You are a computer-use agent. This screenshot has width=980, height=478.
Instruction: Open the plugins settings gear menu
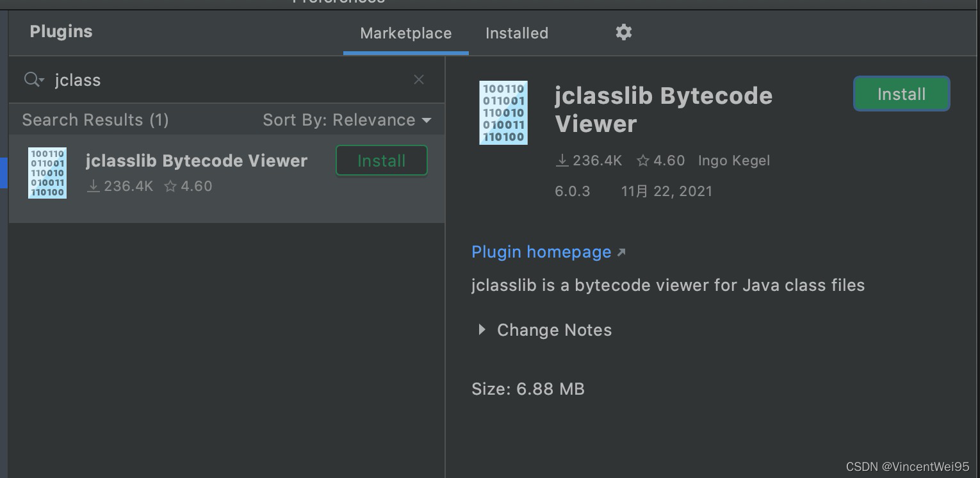[x=624, y=32]
